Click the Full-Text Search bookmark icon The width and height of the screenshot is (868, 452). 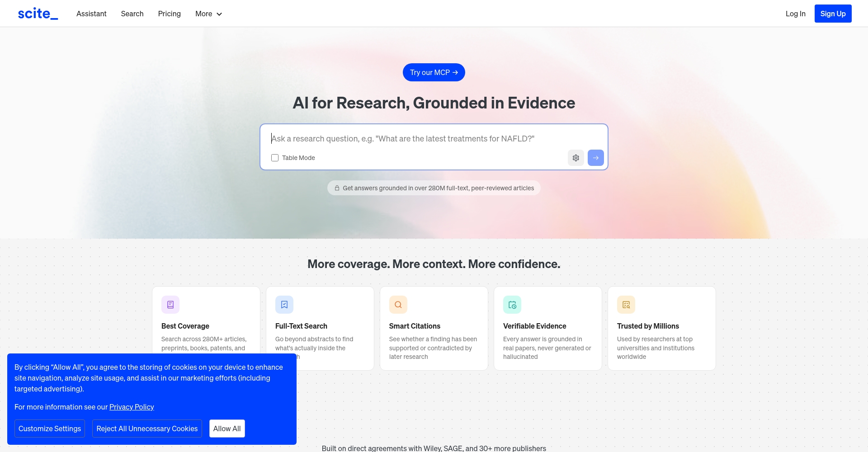(x=284, y=305)
